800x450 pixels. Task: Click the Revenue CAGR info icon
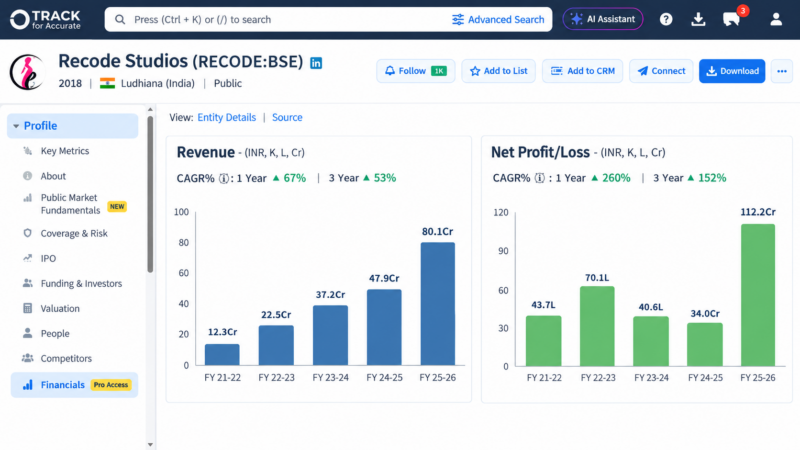click(x=223, y=178)
